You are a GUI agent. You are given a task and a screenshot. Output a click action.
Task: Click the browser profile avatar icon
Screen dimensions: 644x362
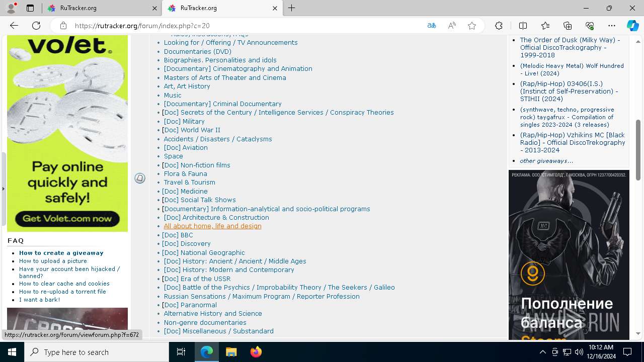(11, 8)
